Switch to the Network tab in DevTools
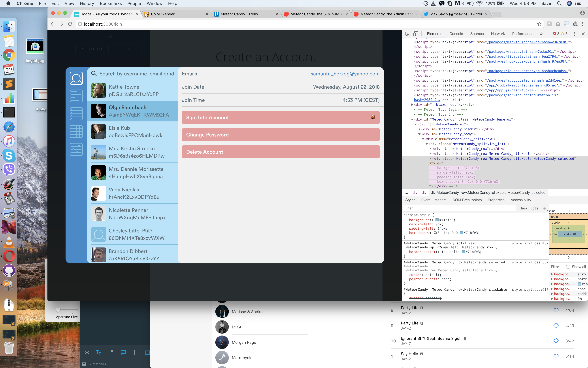Screen dimensions: 588x368 pos(498,34)
